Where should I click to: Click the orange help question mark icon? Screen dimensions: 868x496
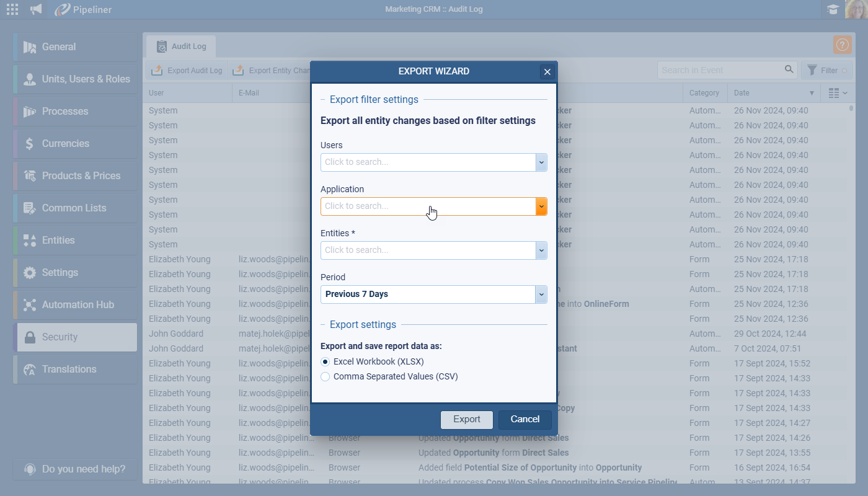click(842, 45)
